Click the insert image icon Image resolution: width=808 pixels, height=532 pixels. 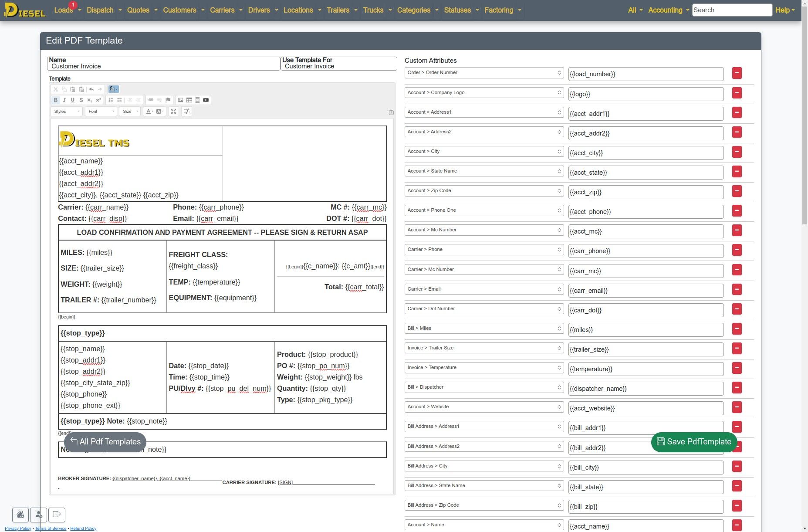pos(180,100)
